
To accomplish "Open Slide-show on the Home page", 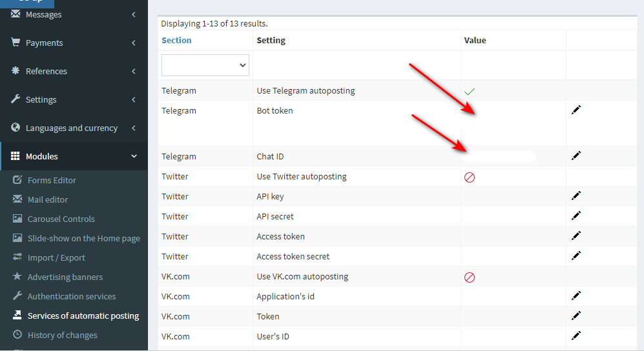I will (x=84, y=238).
